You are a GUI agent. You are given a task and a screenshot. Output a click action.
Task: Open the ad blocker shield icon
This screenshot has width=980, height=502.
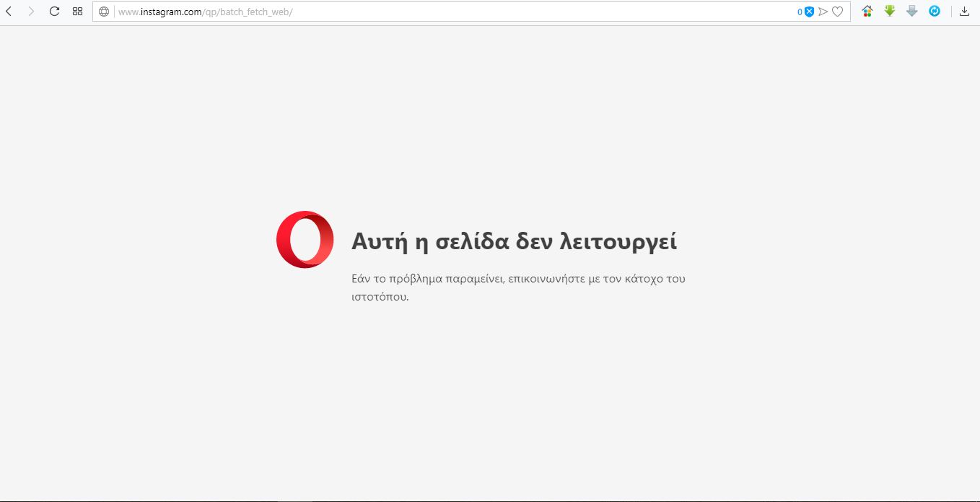pyautogui.click(x=810, y=12)
